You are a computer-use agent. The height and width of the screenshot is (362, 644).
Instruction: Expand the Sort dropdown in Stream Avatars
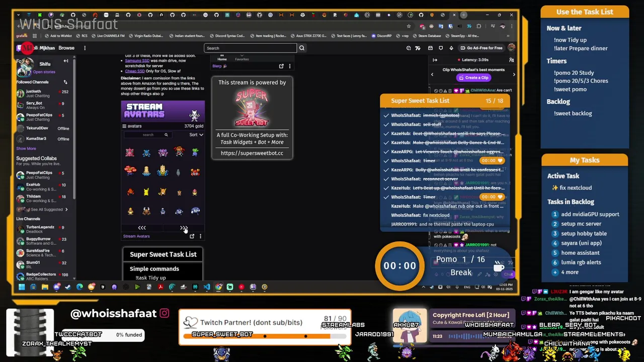click(196, 135)
